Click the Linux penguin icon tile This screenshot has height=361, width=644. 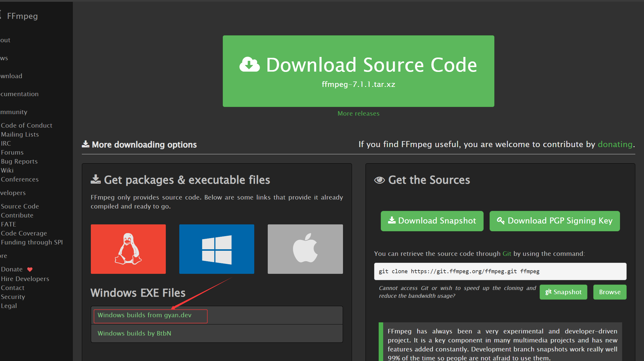[x=128, y=249]
